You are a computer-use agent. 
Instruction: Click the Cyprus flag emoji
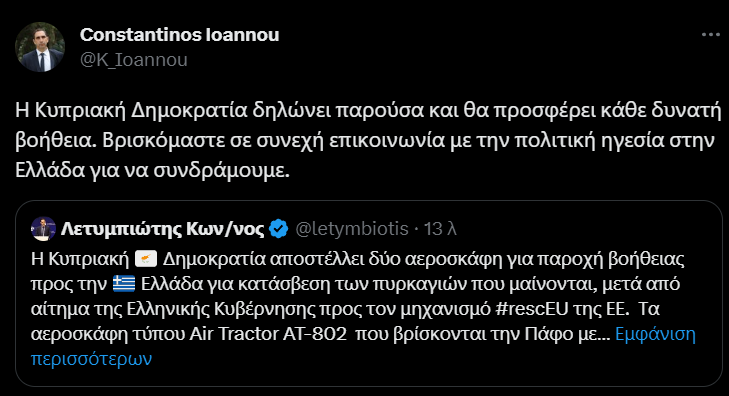click(x=146, y=259)
